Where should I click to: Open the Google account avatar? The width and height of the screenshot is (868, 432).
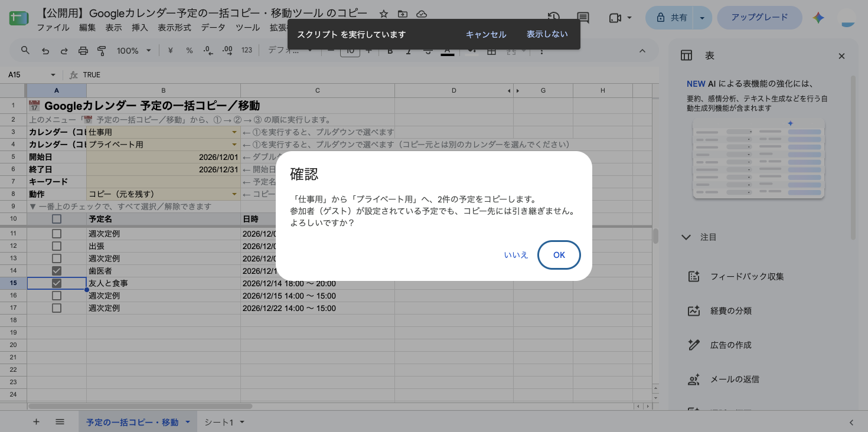click(847, 18)
